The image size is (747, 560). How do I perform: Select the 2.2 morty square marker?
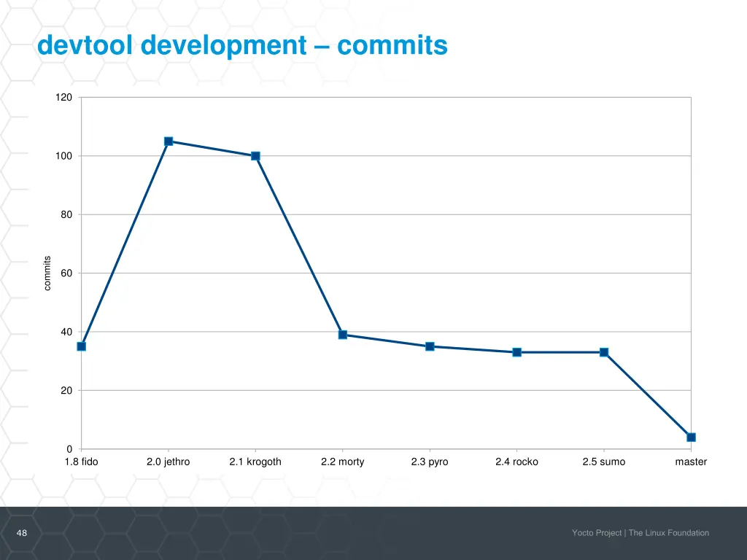coord(343,335)
